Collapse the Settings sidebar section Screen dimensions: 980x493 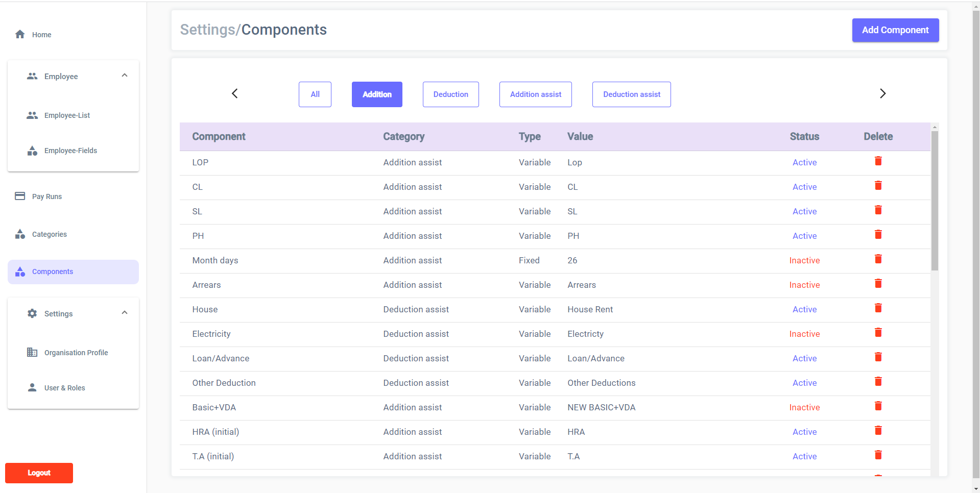tap(124, 313)
